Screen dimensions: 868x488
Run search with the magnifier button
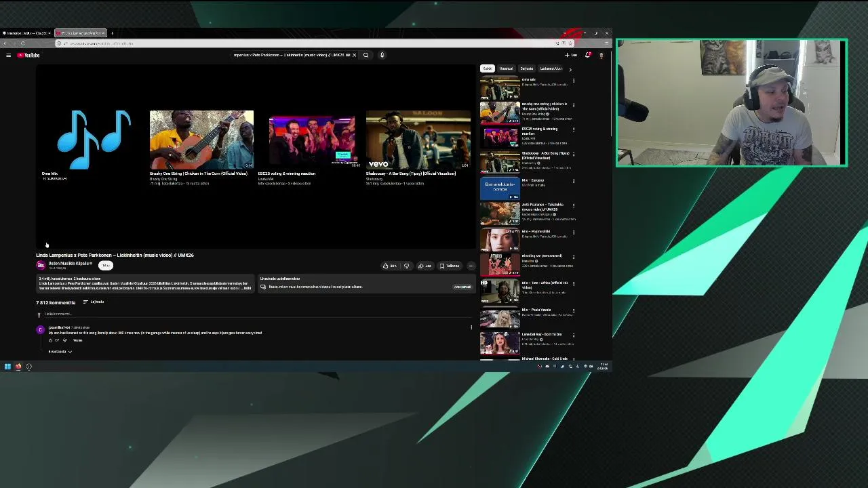coord(366,55)
